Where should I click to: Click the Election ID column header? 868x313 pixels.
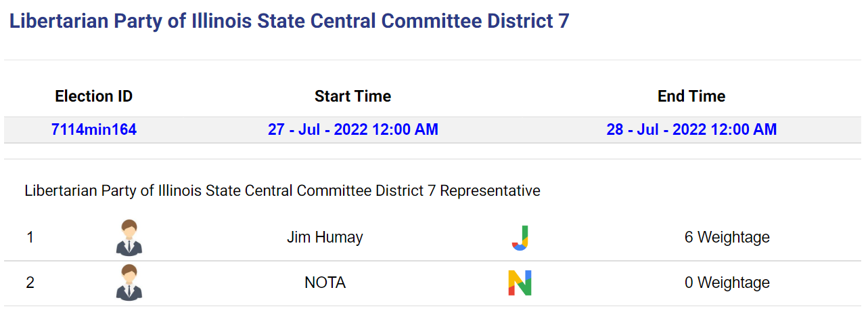coord(94,96)
